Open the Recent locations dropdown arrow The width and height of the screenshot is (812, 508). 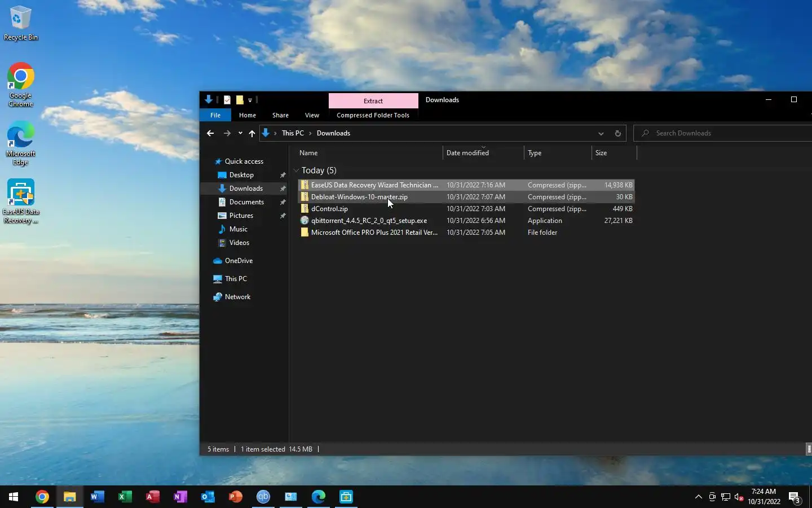coord(240,133)
